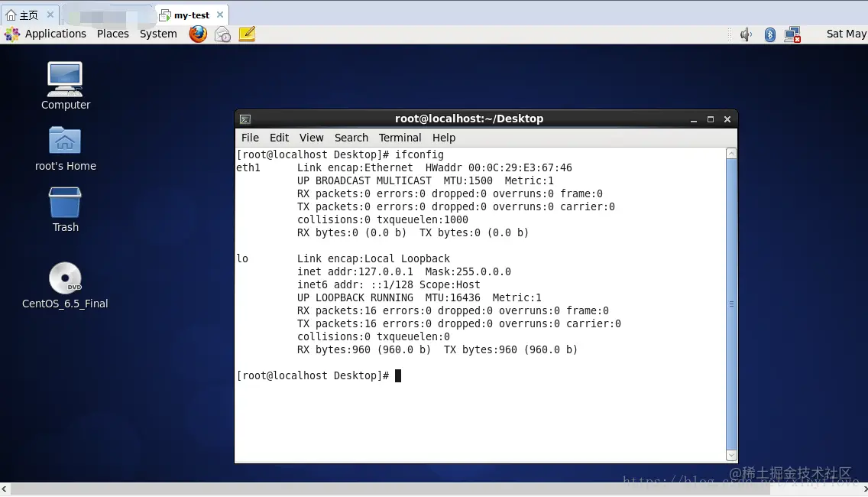This screenshot has width=868, height=497.
Task: Open the notes editor panel icon
Action: (247, 34)
